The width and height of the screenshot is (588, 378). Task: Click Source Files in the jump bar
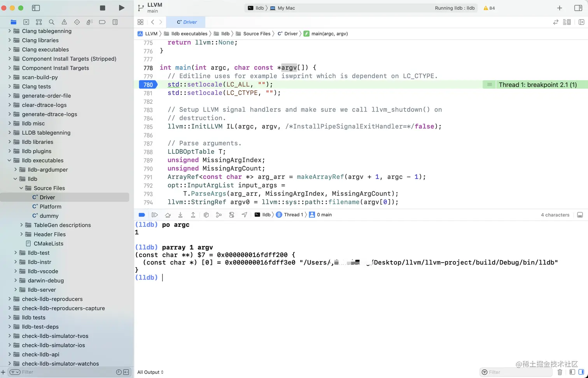(253, 34)
